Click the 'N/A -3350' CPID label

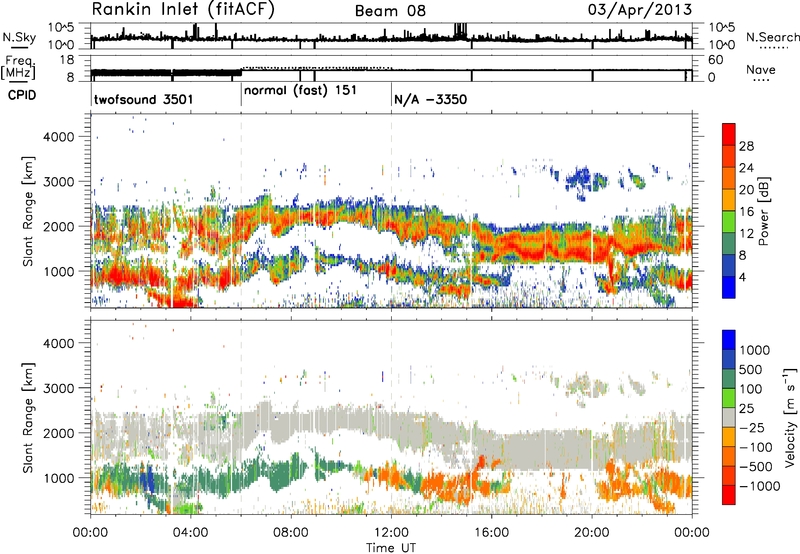(x=430, y=99)
